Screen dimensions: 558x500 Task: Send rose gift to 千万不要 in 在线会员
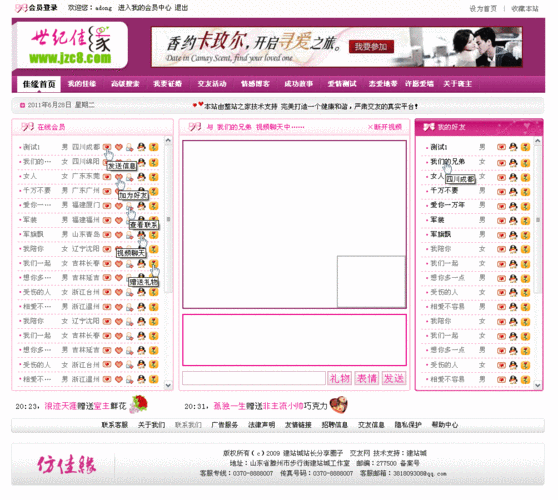click(154, 191)
